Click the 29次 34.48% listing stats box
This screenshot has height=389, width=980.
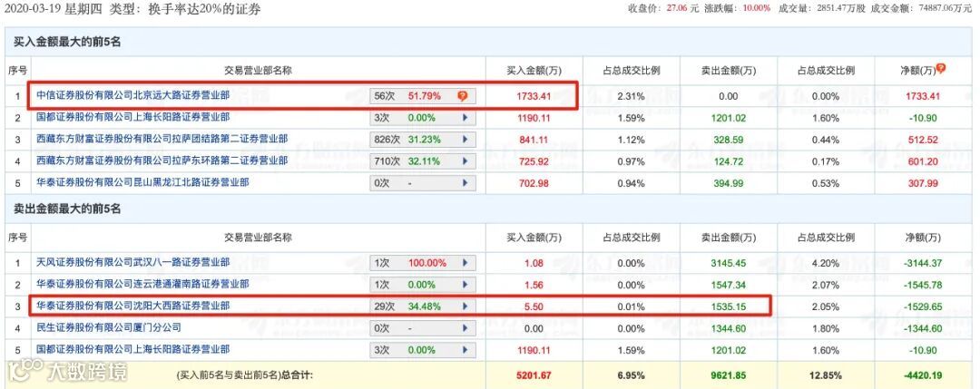click(x=423, y=306)
